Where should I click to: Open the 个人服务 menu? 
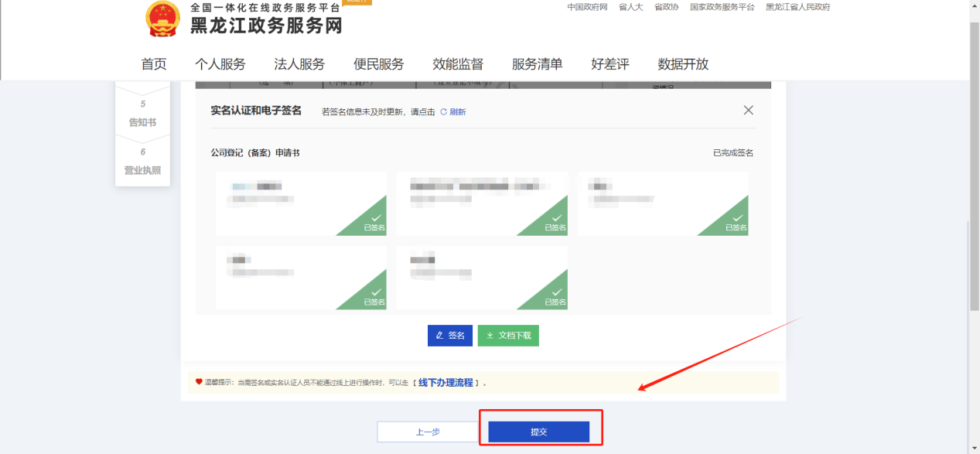click(x=220, y=64)
